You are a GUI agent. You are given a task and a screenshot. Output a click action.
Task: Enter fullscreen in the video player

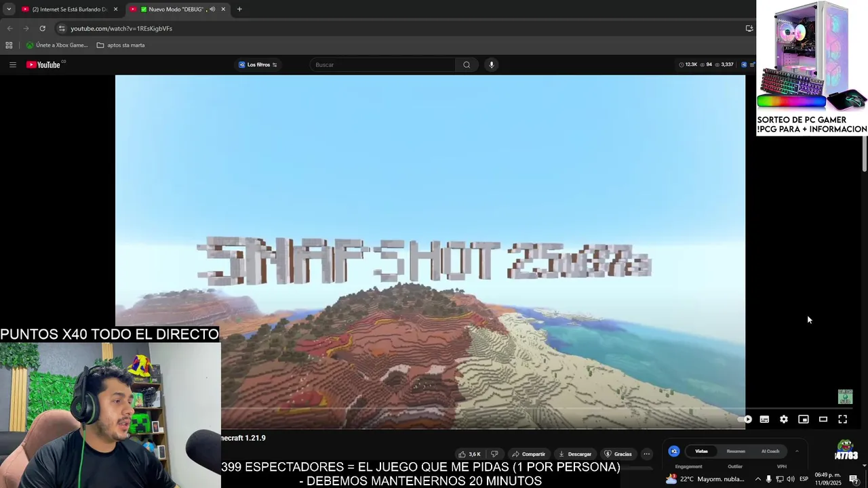pyautogui.click(x=843, y=419)
